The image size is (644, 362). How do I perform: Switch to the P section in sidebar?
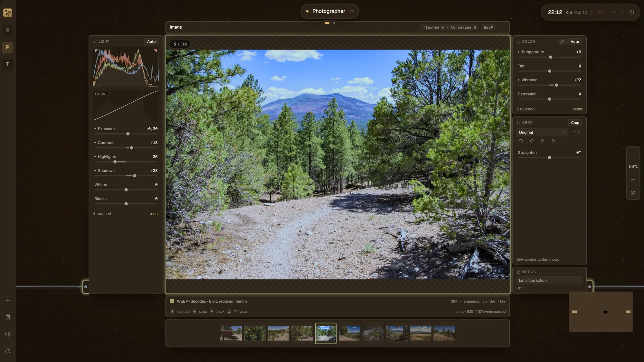tap(8, 47)
